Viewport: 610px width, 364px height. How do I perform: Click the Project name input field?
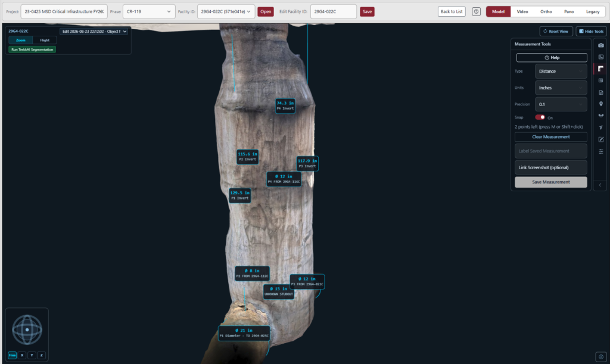point(64,12)
